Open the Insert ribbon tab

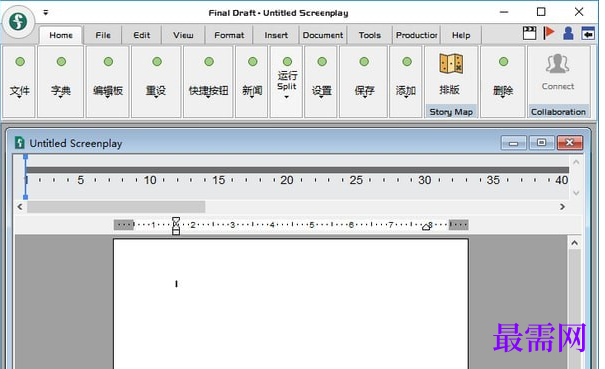[x=276, y=35]
